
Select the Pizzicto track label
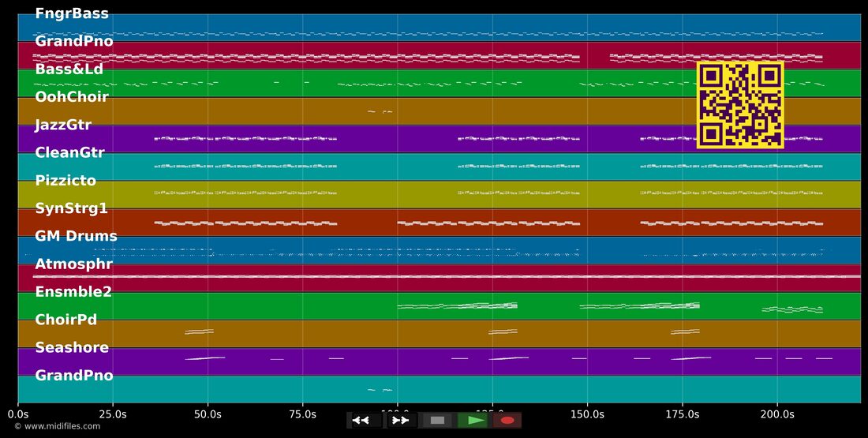tap(65, 181)
